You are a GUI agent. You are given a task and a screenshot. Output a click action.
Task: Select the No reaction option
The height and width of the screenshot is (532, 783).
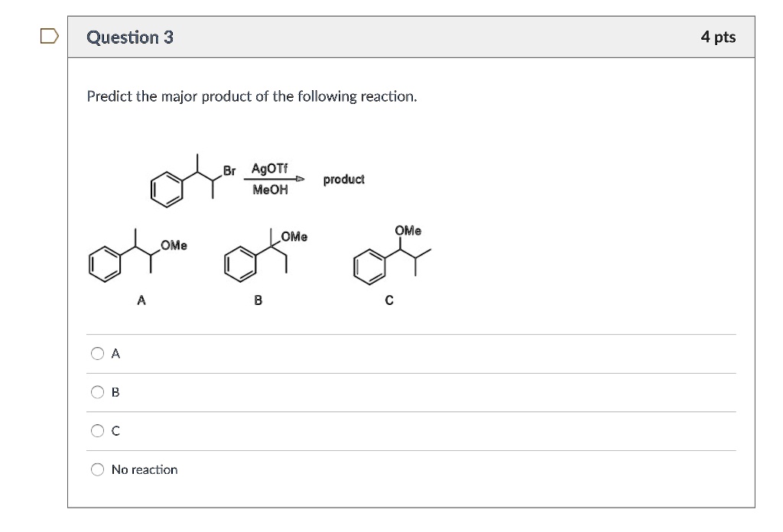(98, 469)
